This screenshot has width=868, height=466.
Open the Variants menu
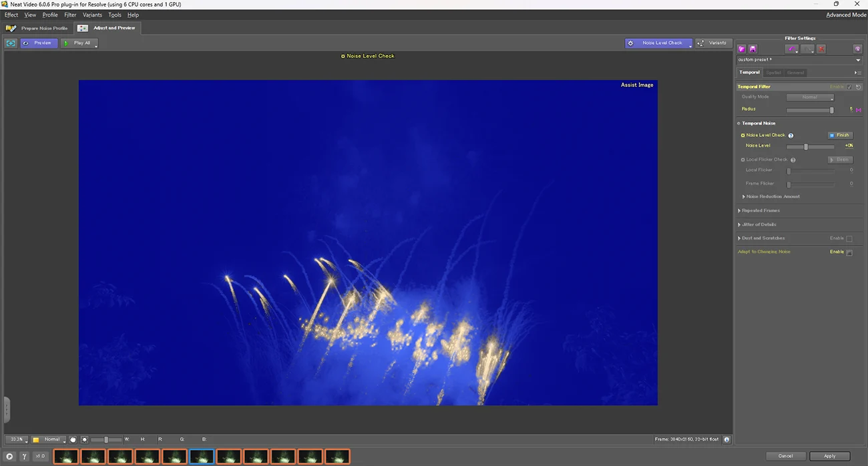point(92,15)
